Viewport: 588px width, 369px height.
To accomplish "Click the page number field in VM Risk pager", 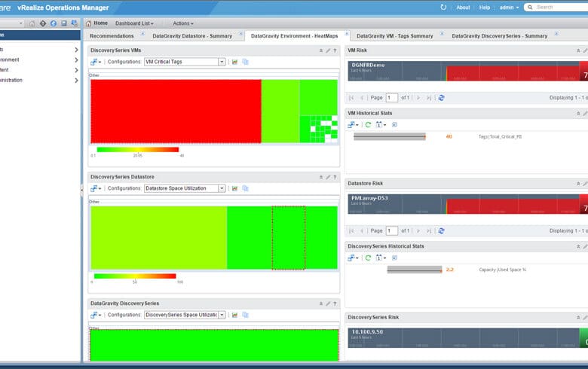I will (x=391, y=98).
